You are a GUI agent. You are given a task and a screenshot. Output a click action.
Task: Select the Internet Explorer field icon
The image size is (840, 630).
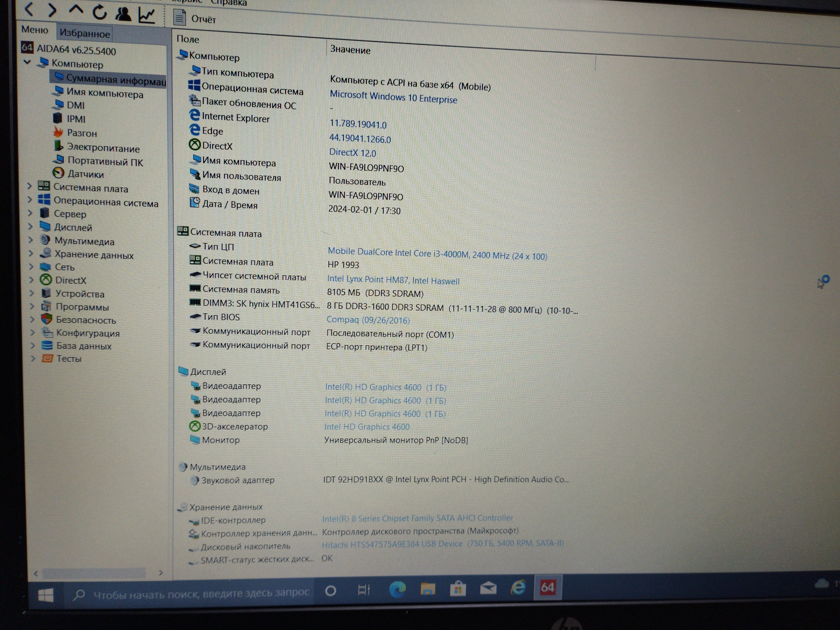point(194,115)
